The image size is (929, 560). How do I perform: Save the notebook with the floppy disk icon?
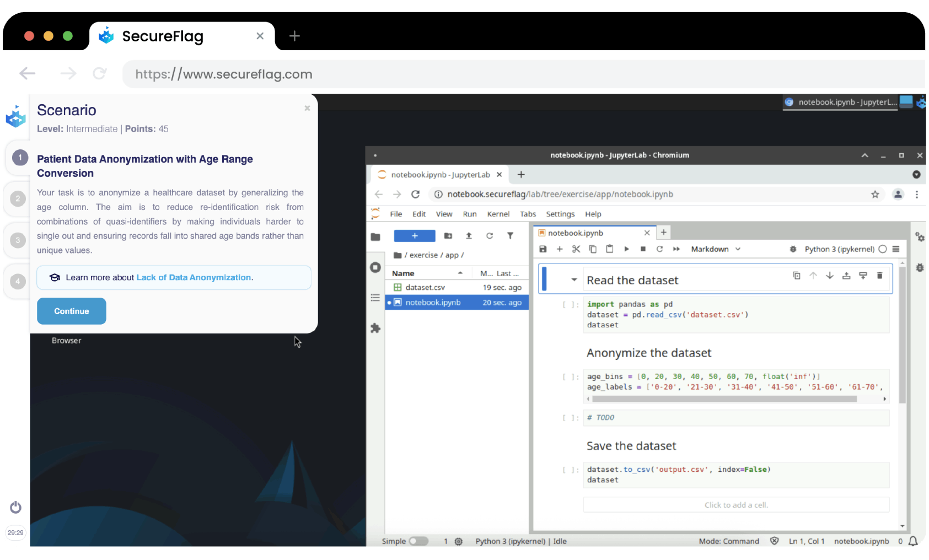543,249
